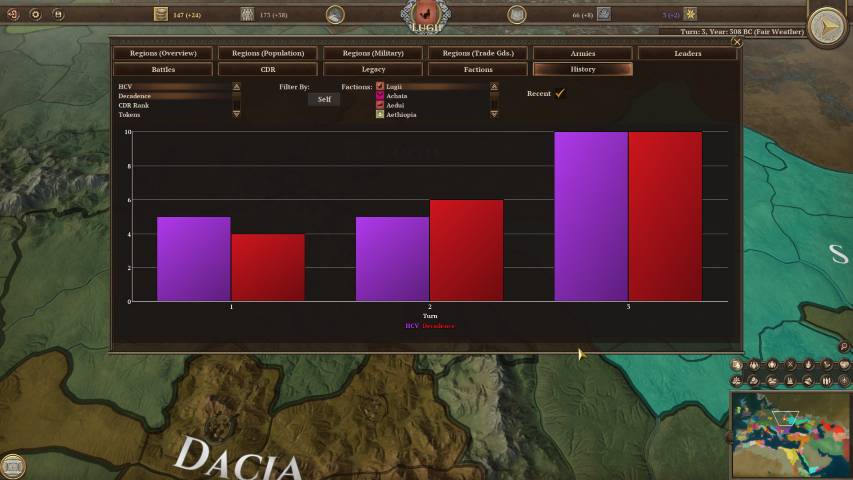Click the star icon in top bar
The image size is (853, 480).
(691, 14)
